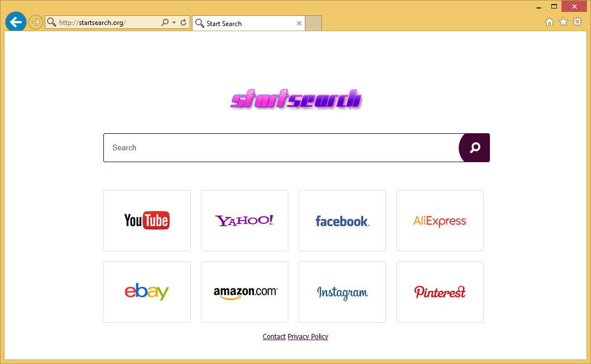
Task: Open the Instagram shortcut tile
Action: [342, 292]
